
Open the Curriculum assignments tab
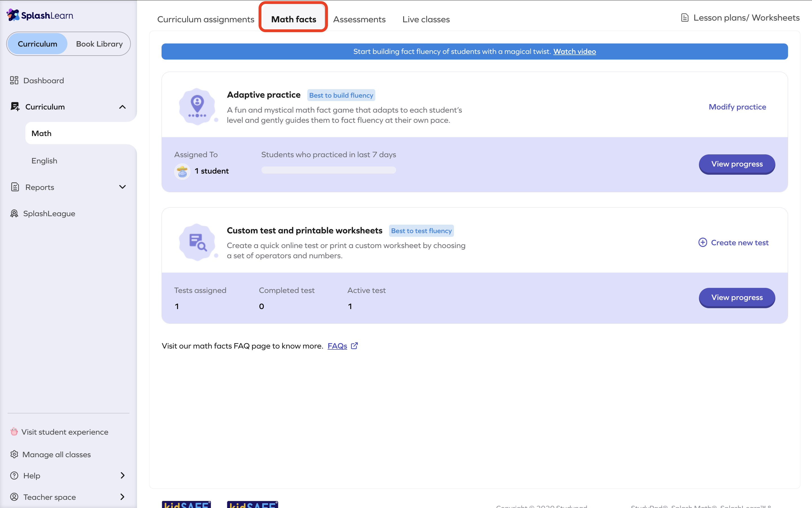coord(206,19)
